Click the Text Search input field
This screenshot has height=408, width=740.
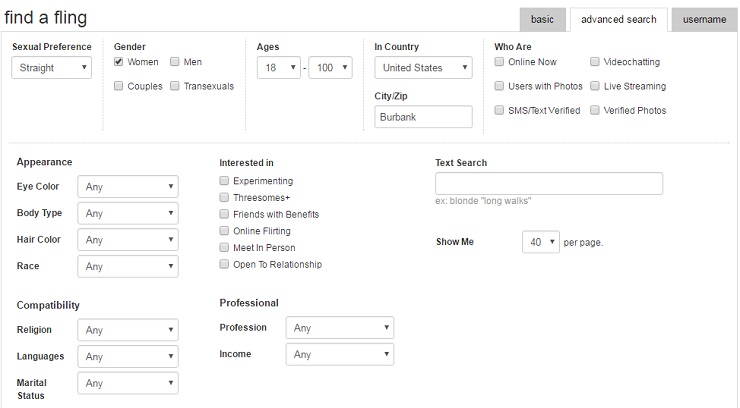[x=548, y=183]
